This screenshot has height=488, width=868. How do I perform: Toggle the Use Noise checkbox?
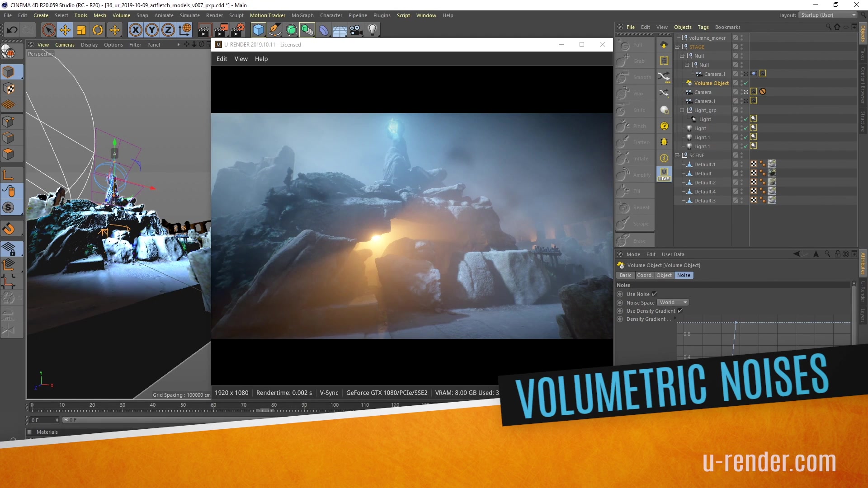click(654, 294)
